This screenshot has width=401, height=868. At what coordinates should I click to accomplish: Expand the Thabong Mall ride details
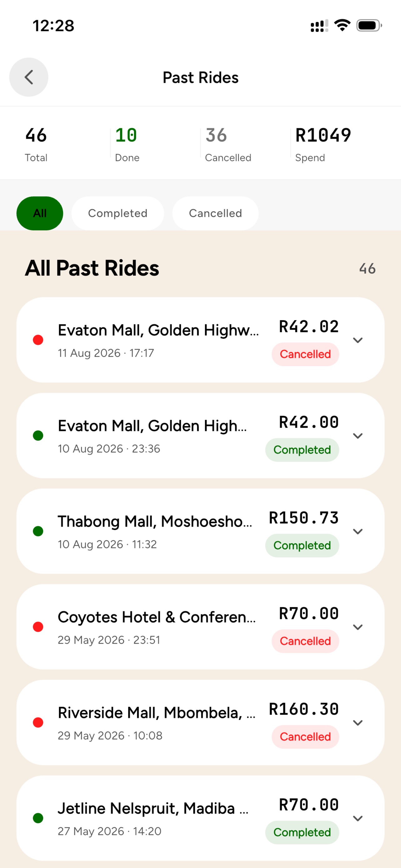358,531
